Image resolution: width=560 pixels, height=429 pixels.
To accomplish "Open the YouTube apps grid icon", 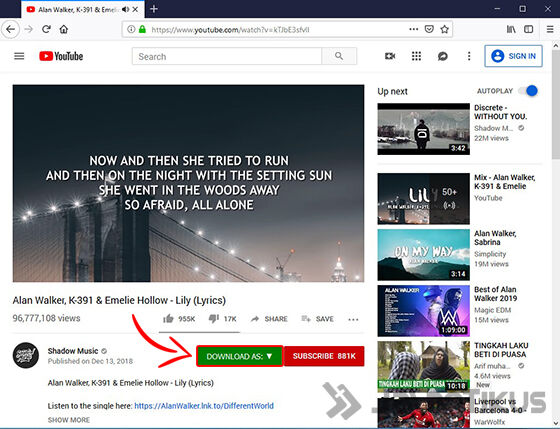I will click(x=416, y=56).
